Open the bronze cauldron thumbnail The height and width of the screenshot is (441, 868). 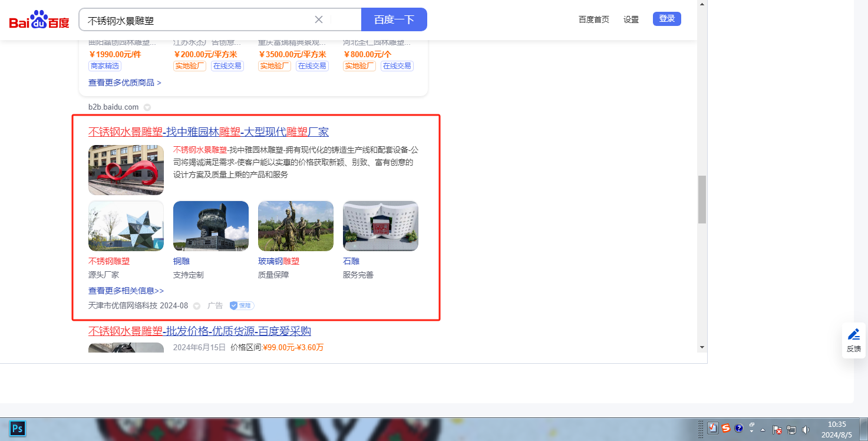[211, 226]
